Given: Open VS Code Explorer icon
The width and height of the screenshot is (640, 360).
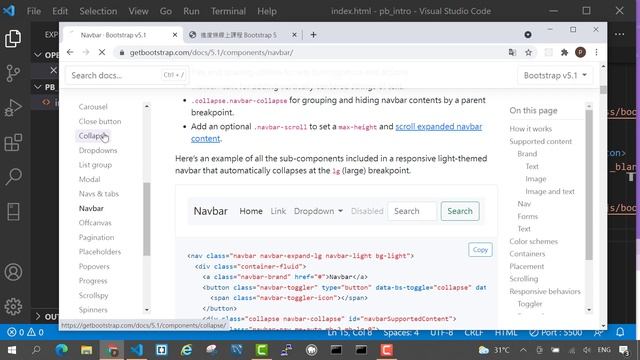Looking at the screenshot, I should pyautogui.click(x=13, y=39).
